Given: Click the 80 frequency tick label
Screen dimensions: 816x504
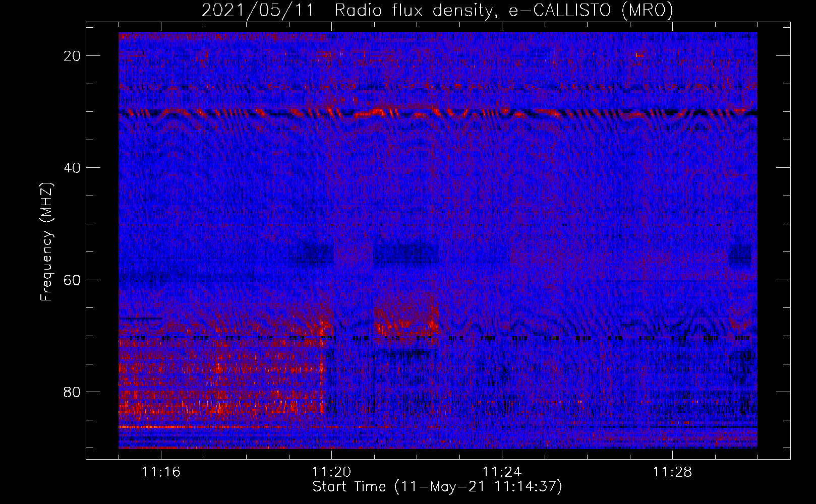Looking at the screenshot, I should (72, 392).
